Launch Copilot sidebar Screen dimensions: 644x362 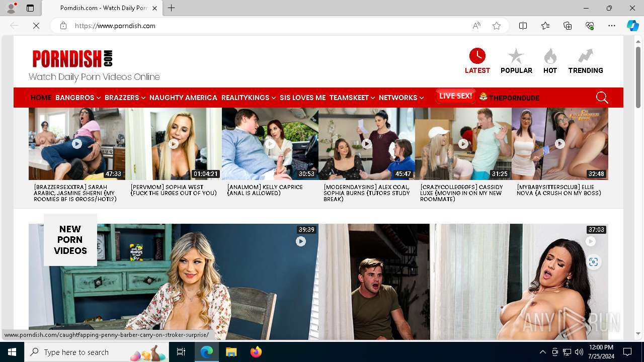tap(632, 26)
